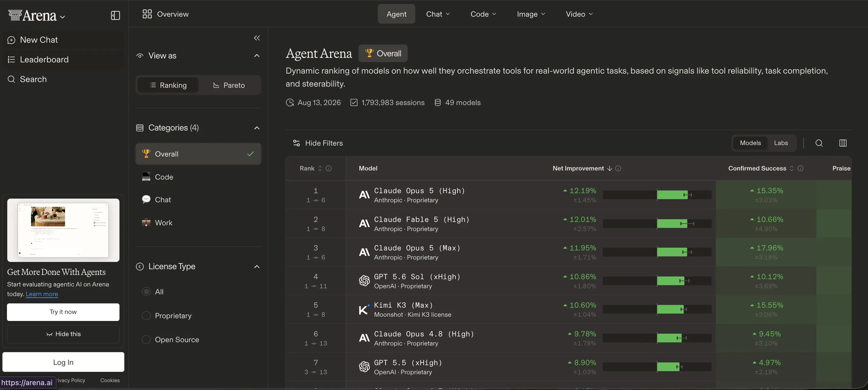This screenshot has height=390, width=868.
Task: Click the Search magnifier in left sidebar
Action: tap(11, 79)
